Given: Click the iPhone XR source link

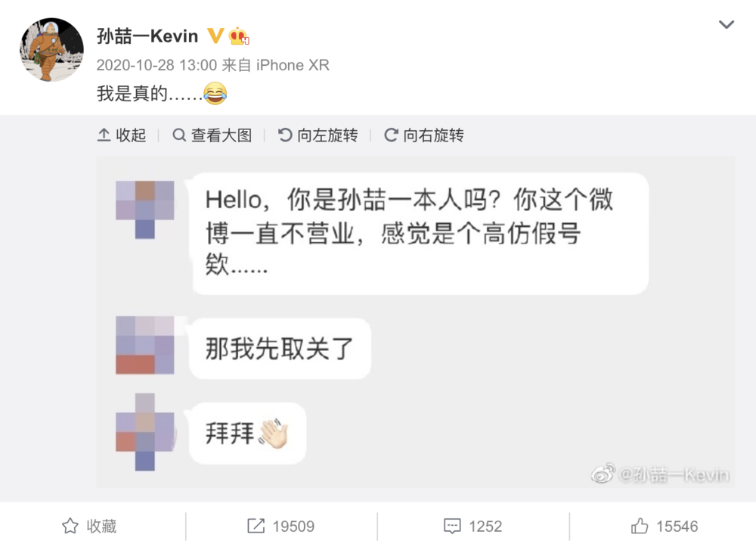Looking at the screenshot, I should click(293, 65).
